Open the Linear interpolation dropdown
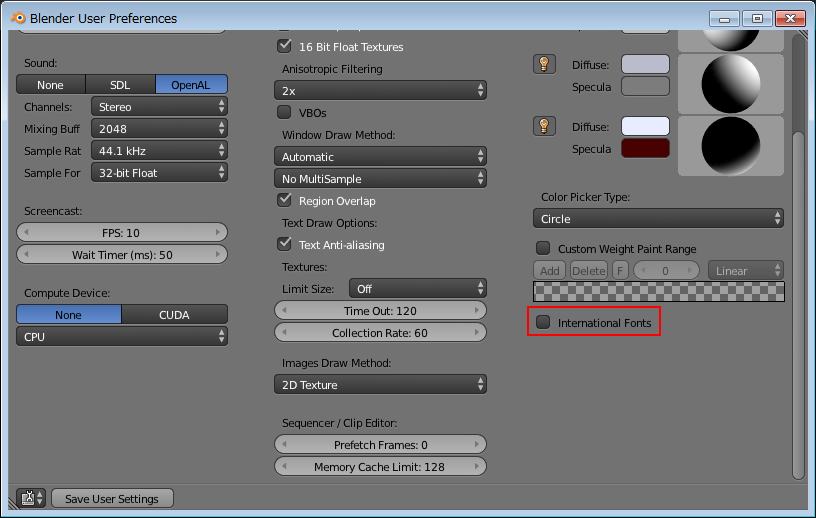 (x=746, y=271)
